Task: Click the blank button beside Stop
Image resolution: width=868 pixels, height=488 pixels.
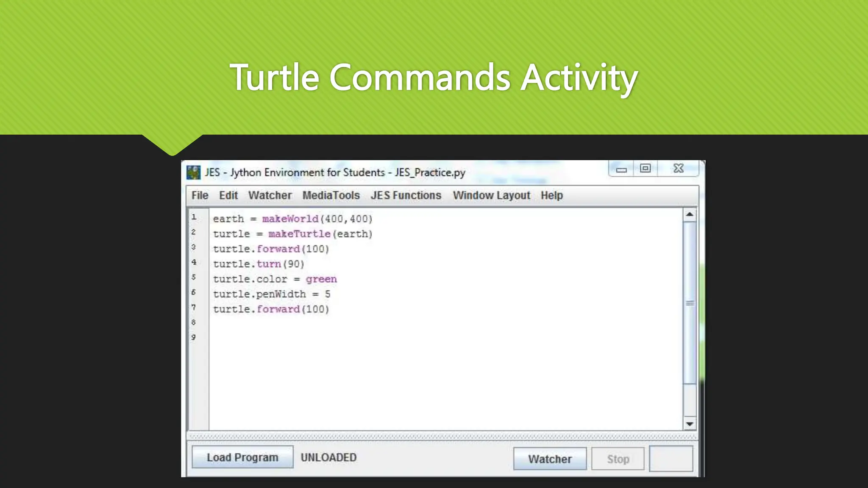Action: tap(671, 458)
